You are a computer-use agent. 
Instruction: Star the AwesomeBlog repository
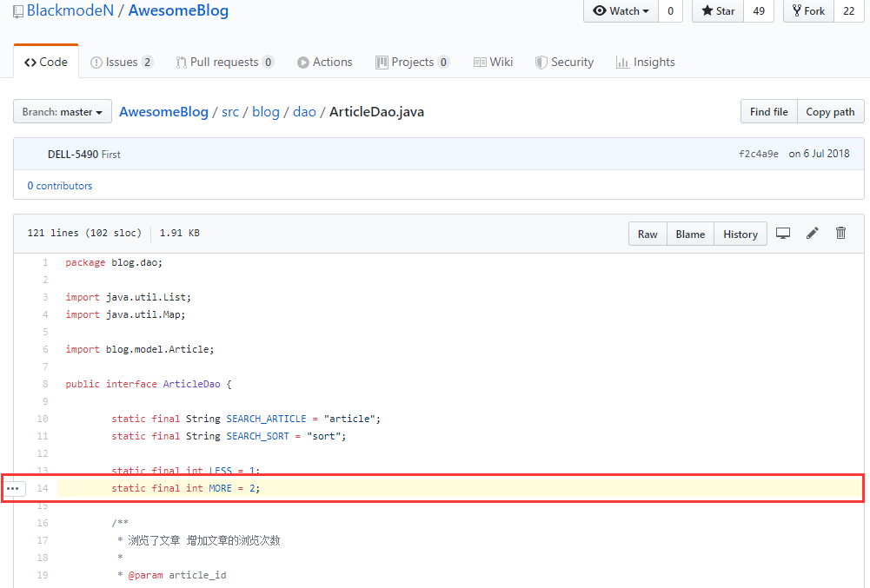[x=718, y=11]
